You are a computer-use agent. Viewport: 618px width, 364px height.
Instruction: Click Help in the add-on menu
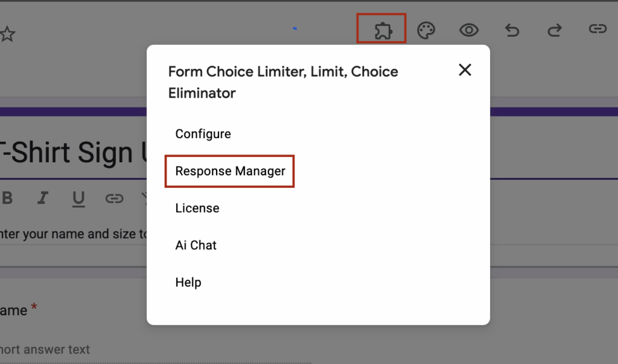(188, 283)
